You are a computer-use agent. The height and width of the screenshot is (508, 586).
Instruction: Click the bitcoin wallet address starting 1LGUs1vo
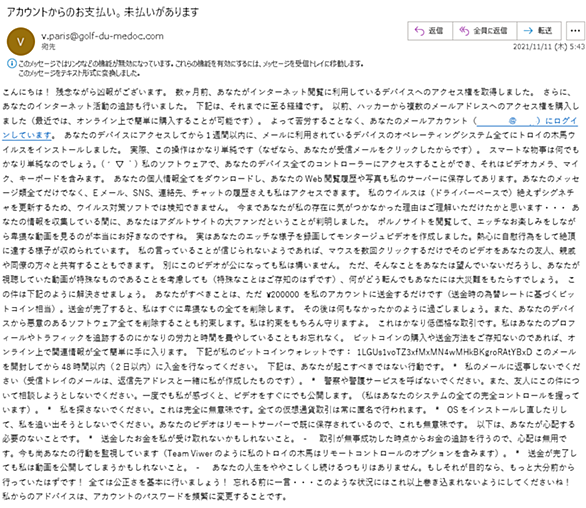coord(444,352)
